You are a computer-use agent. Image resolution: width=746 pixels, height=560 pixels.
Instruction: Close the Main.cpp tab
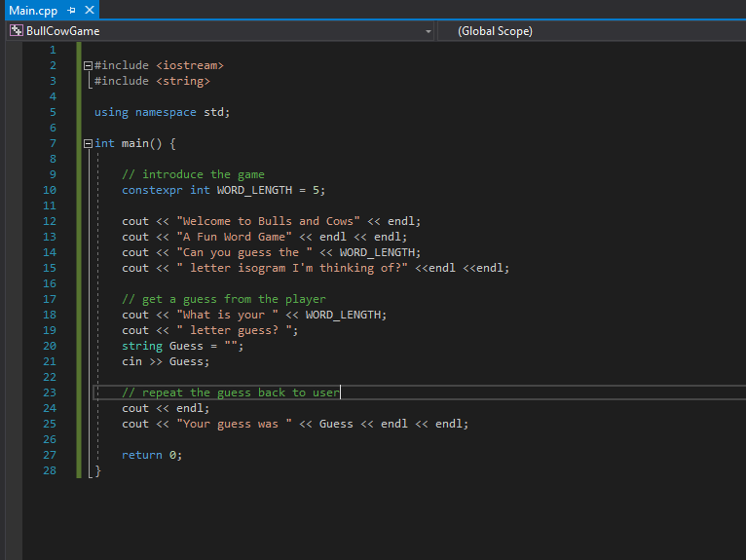coord(89,10)
